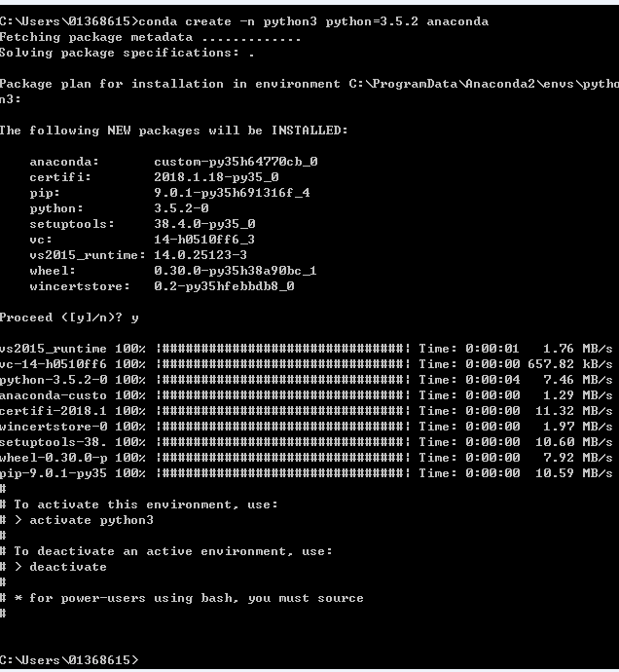The image size is (619, 672).
Task: Click the vs2015_runtime version 14.0.25123-3
Action: point(200,255)
